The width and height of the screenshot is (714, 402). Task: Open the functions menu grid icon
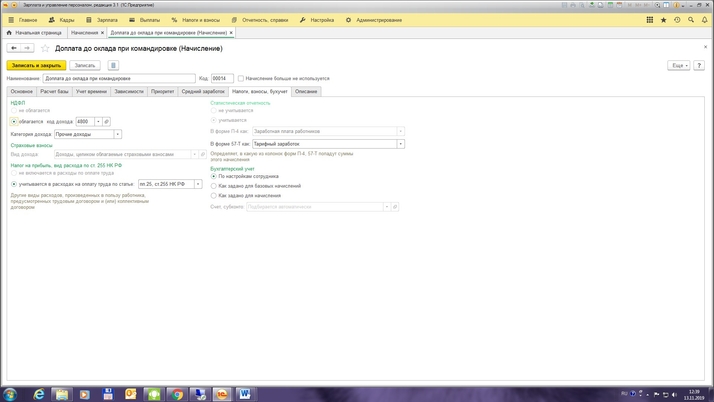649,20
